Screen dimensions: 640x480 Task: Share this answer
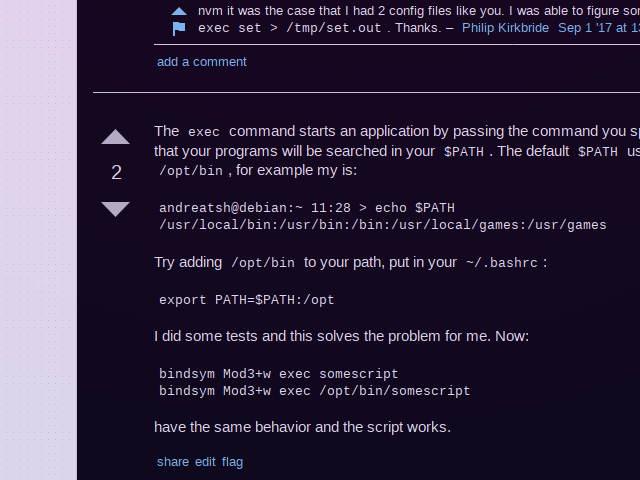173,462
